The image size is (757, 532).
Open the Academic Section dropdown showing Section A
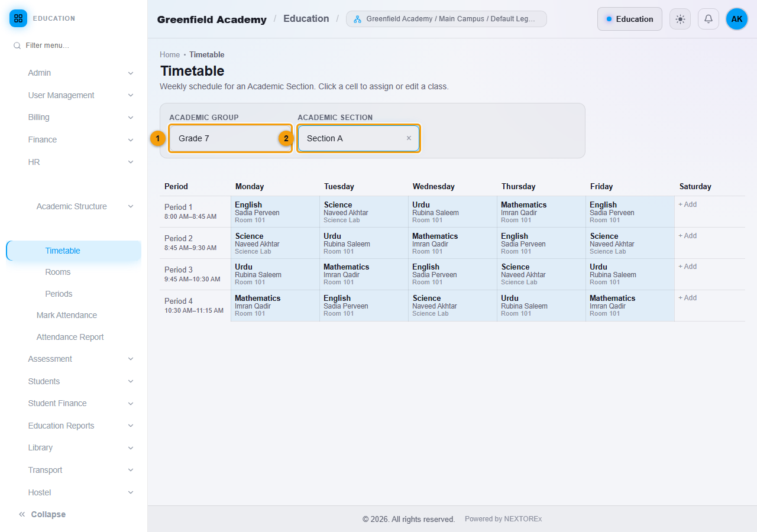click(x=358, y=138)
